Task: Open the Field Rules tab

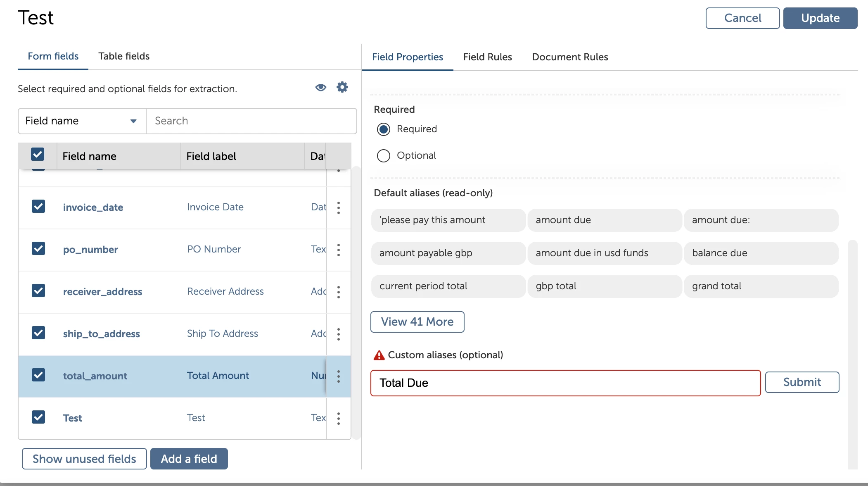Action: [487, 57]
